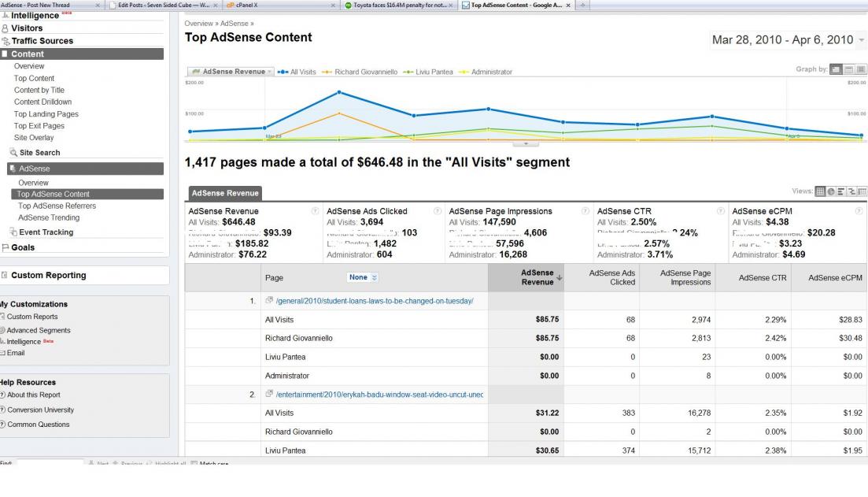The height and width of the screenshot is (497, 868).
Task: Click the student-loans-laws-to-be-changed page link
Action: point(375,301)
